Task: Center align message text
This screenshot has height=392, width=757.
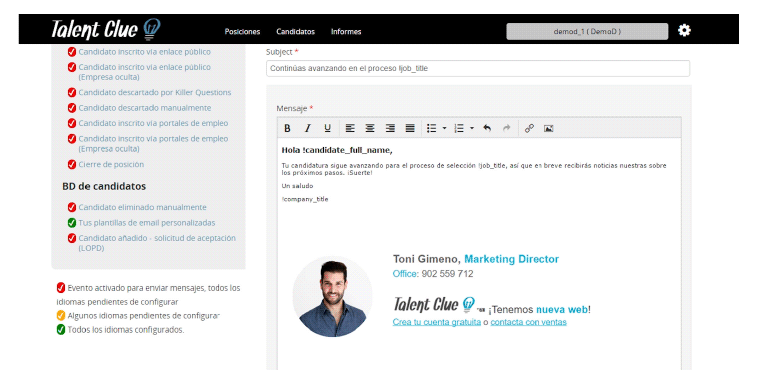Action: click(x=370, y=128)
